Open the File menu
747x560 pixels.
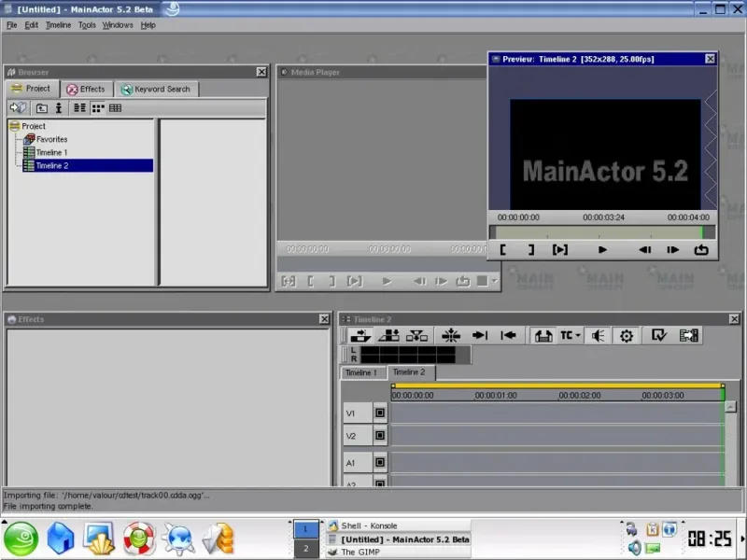(12, 25)
